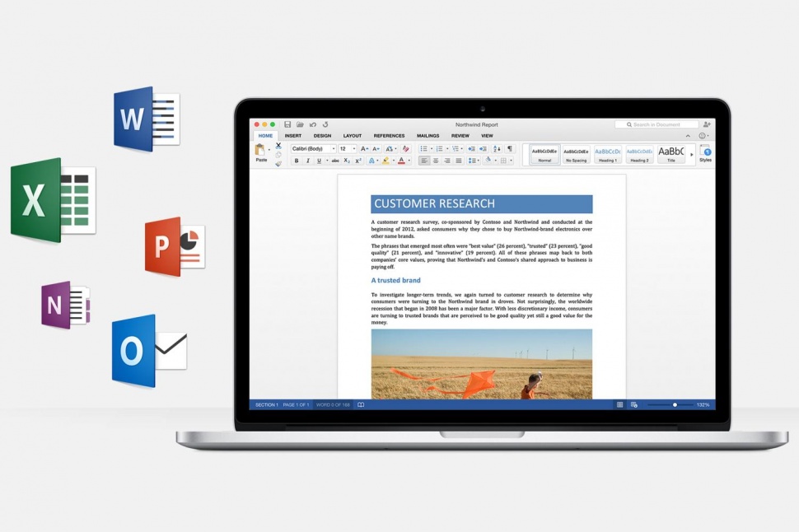
Task: Switch to the Insert tab
Action: pyautogui.click(x=293, y=136)
